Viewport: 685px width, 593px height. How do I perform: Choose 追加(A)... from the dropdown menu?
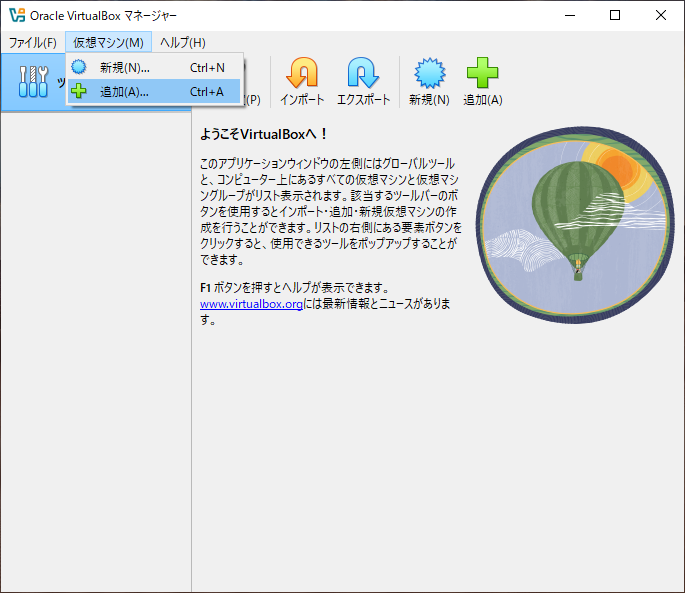coord(154,91)
